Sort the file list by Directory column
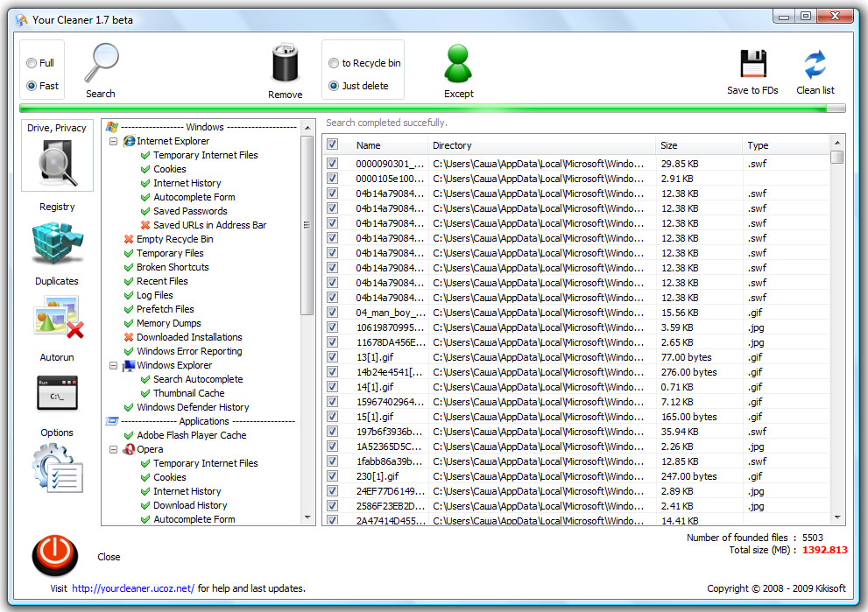This screenshot has width=868, height=612. (x=541, y=145)
